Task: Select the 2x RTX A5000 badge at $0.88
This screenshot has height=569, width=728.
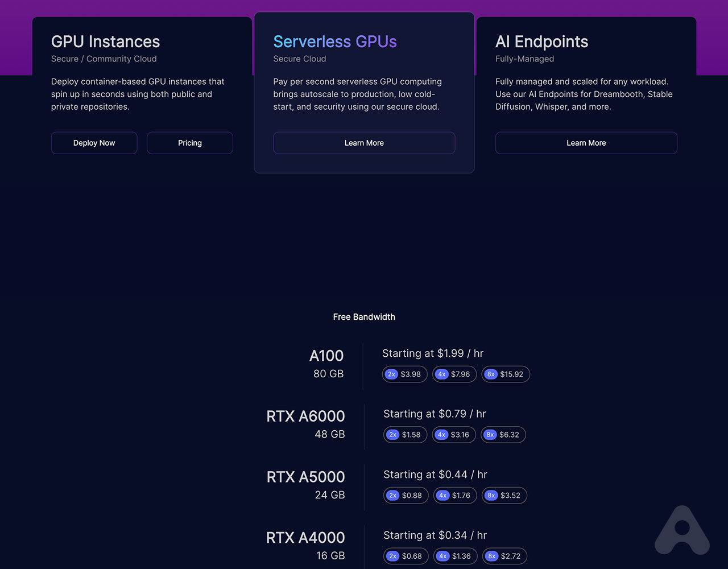Action: 406,495
